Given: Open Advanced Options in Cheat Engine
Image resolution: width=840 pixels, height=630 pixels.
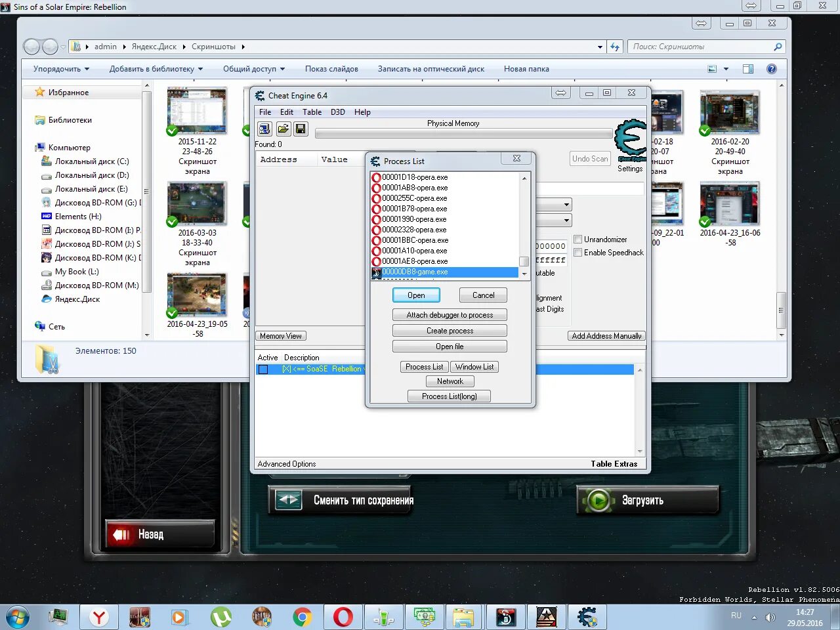Looking at the screenshot, I should 287,464.
